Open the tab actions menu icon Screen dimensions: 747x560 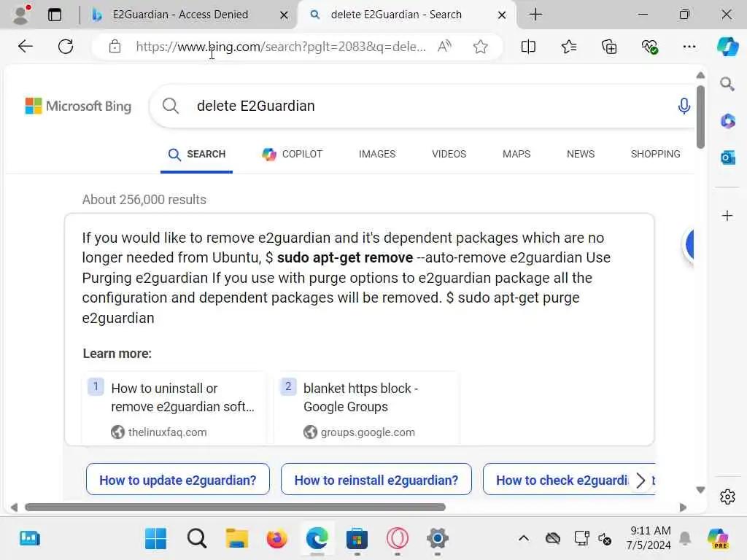[55, 15]
